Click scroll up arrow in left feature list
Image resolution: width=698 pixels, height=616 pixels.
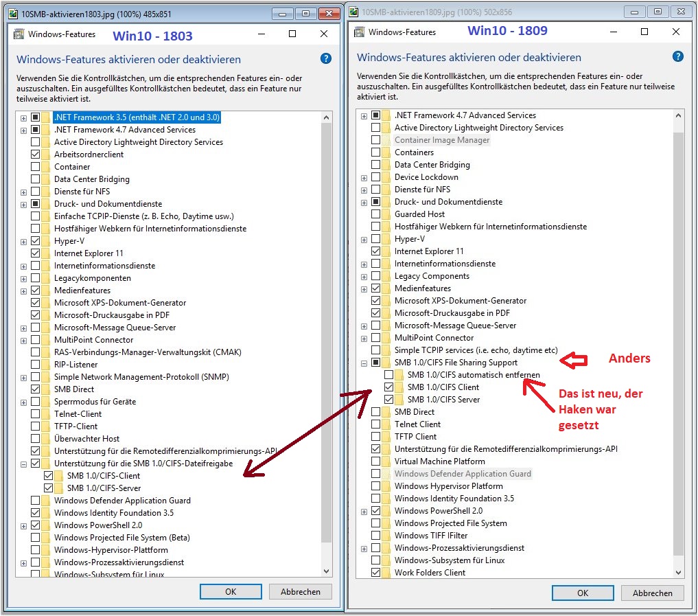pos(326,117)
